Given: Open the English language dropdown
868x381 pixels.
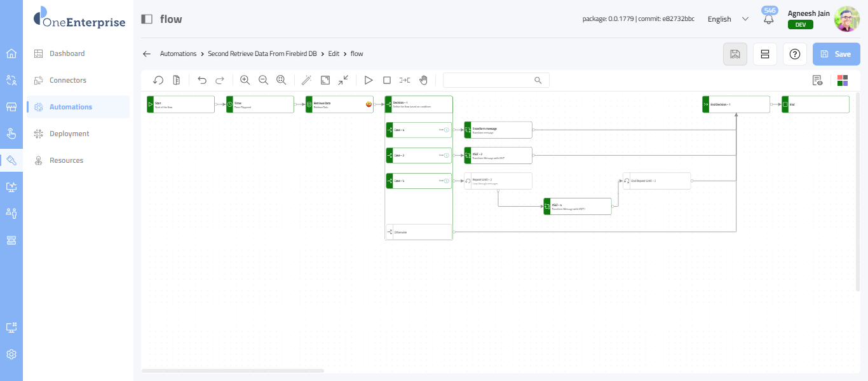Looking at the screenshot, I should click(x=728, y=19).
